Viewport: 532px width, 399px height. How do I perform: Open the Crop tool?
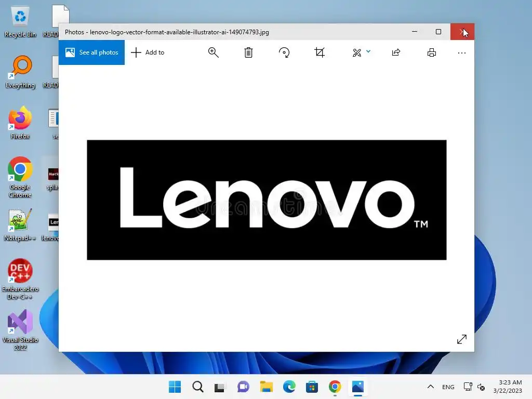pos(320,52)
